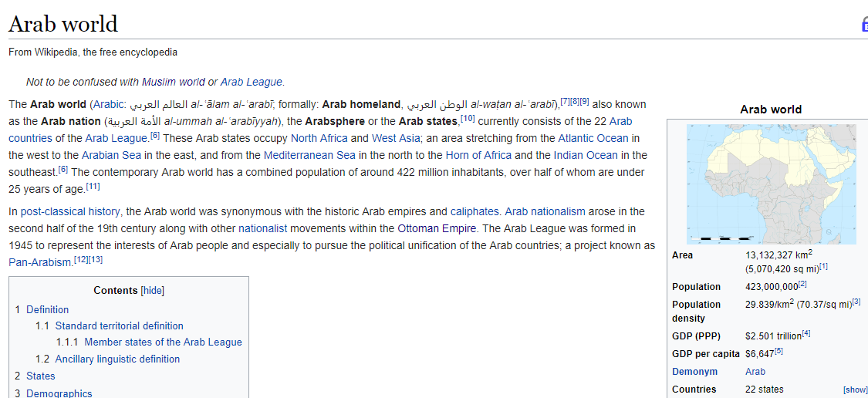Jump to States section in contents
The width and height of the screenshot is (868, 398).
[41, 376]
